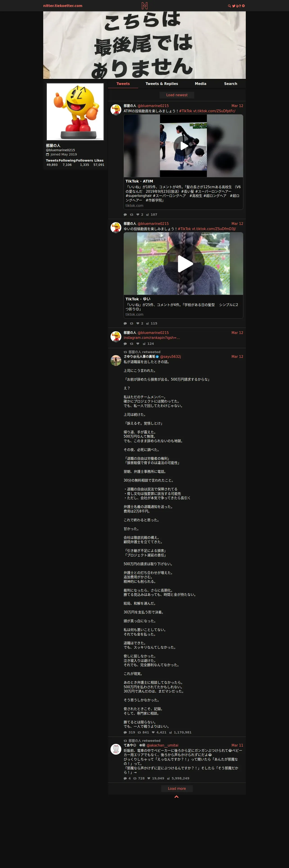
Task: Click the heart icon on ATIM tweet
Action: 138,215
